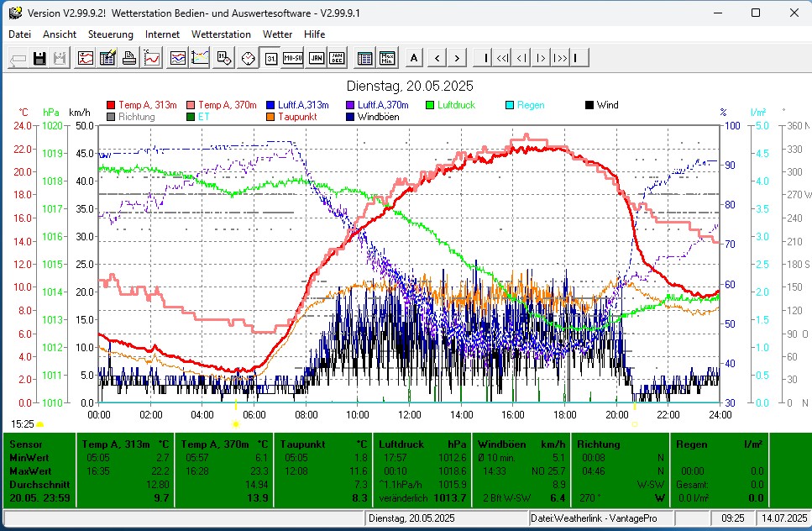
Task: Open the red curve chart settings icon
Action: 86,58
